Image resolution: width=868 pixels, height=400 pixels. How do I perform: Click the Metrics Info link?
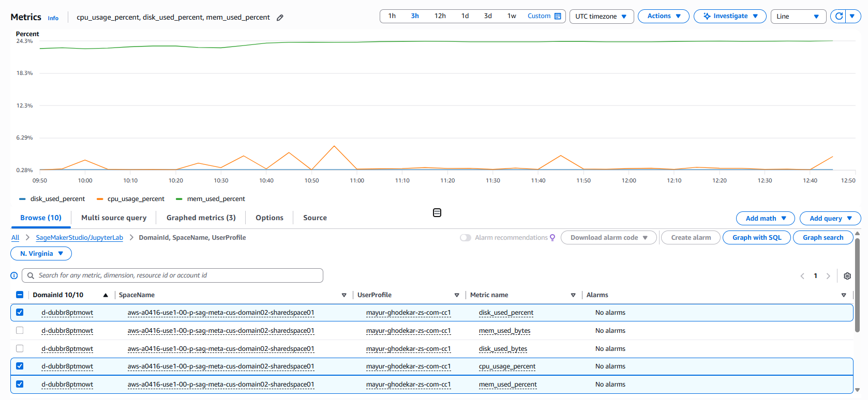coord(53,18)
